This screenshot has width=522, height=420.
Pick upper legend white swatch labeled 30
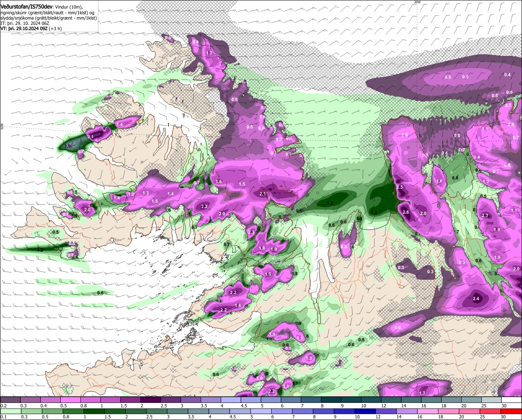pyautogui.click(x=512, y=400)
